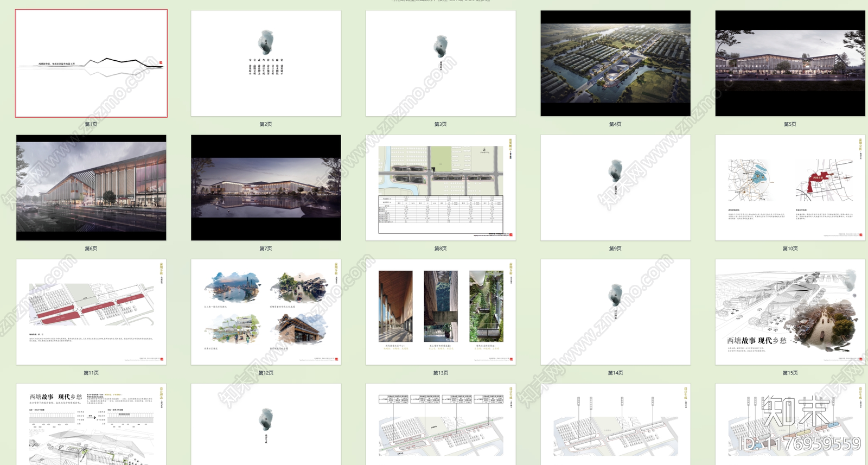
Task: Open page 12 watercolor sketches thumbnail
Action: point(266,312)
